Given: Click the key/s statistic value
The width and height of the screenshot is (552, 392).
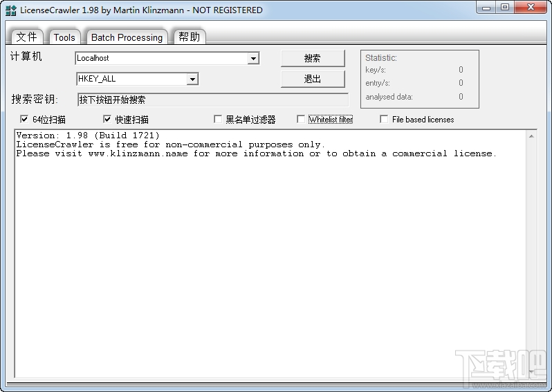Looking at the screenshot, I should click(461, 70).
